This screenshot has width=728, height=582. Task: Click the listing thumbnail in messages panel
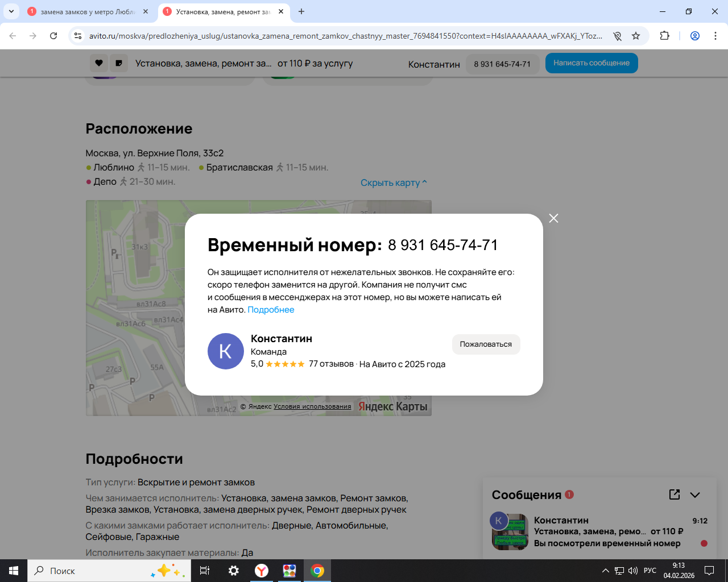coord(510,533)
